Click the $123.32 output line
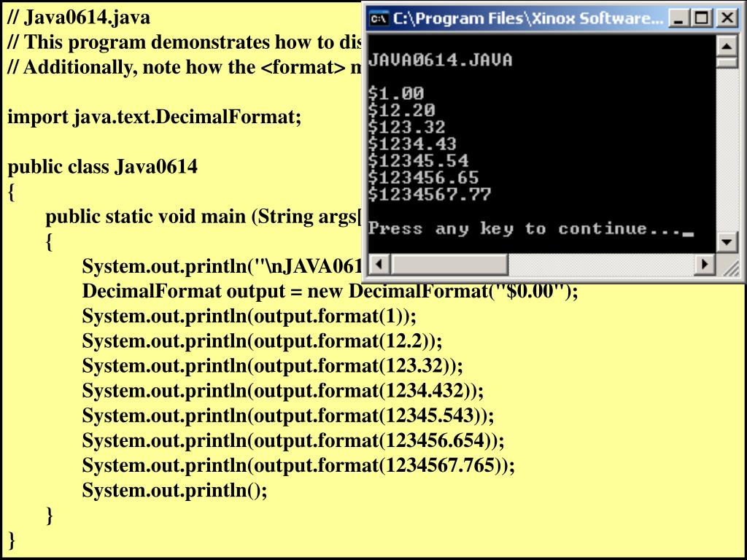 [x=406, y=127]
